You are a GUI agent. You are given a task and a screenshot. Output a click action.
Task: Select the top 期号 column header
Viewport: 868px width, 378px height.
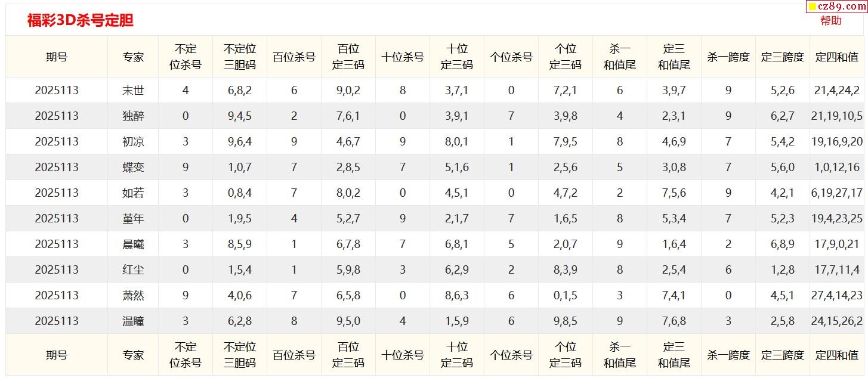coord(57,57)
